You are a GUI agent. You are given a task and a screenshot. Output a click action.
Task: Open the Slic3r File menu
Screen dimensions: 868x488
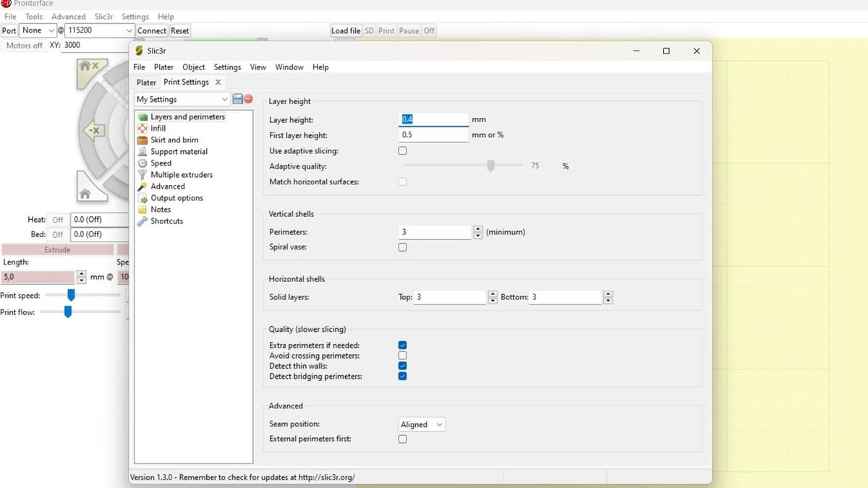coord(140,67)
